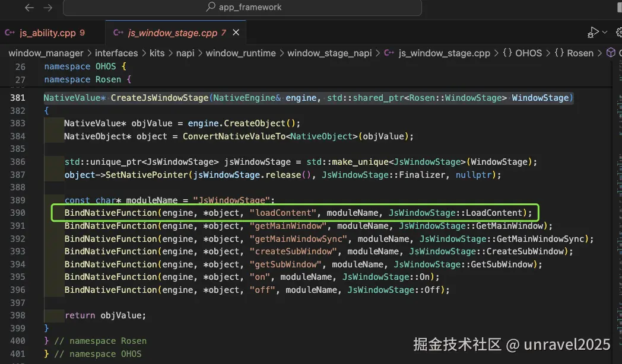
Task: Click line number 390 in the gutter
Action: click(18, 213)
